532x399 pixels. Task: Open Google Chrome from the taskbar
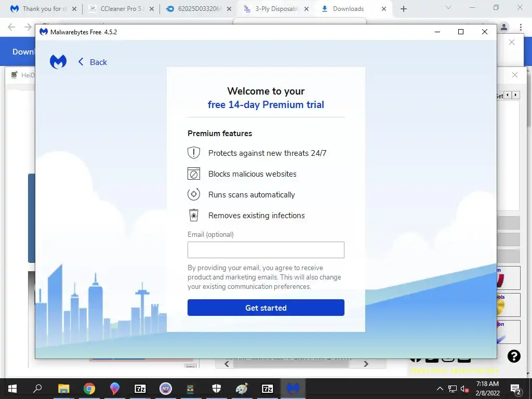coord(89,389)
